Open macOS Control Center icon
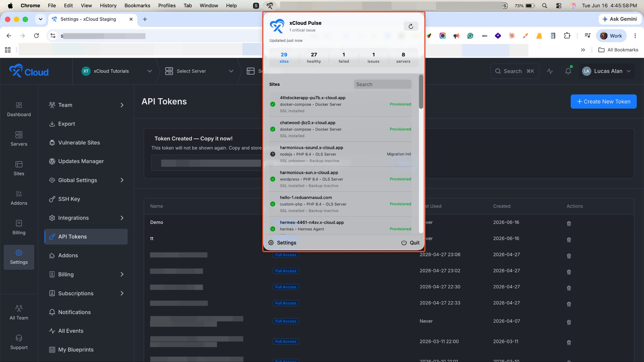This screenshot has height=362, width=644. [559, 6]
